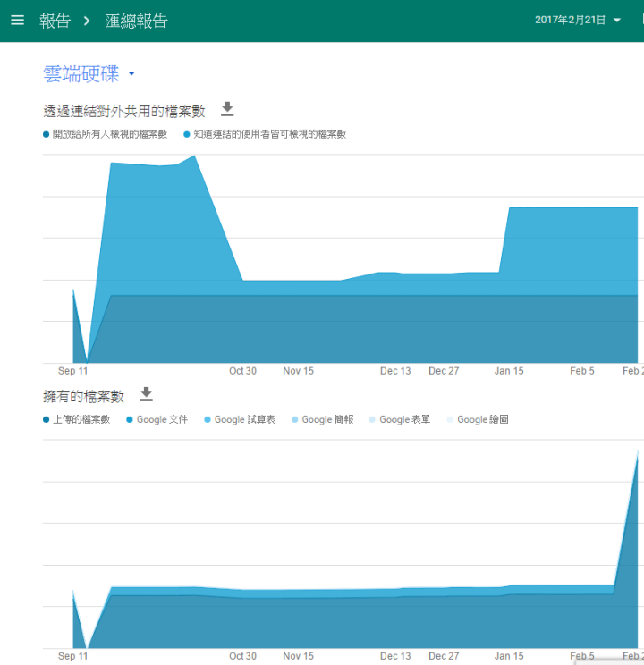Screen dimensions: 644x665
Task: Click Feb 5 label on sharing chart
Action: point(582,371)
